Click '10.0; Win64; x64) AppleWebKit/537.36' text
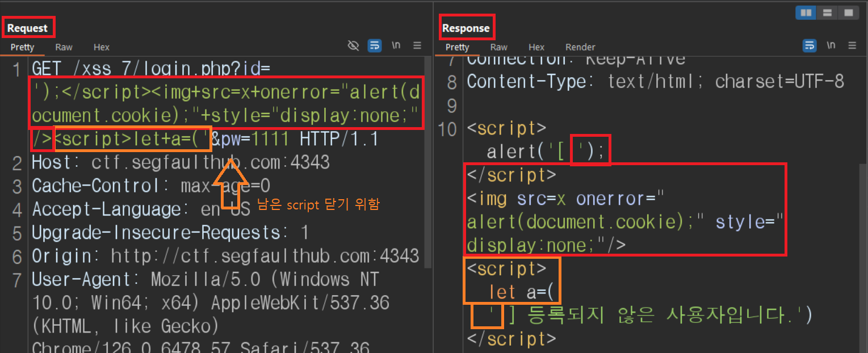The height and width of the screenshot is (353, 868). click(x=210, y=302)
